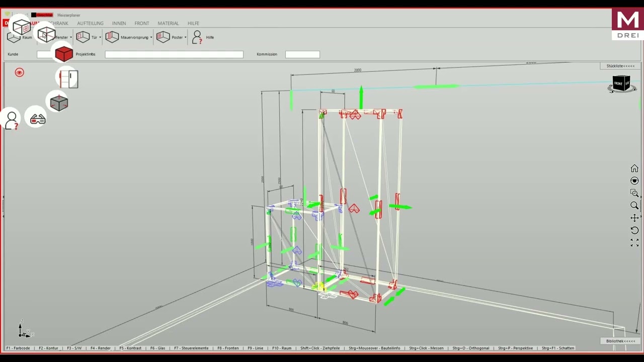Click the Projektinfos input field
The width and height of the screenshot is (644, 362).
coord(174,54)
